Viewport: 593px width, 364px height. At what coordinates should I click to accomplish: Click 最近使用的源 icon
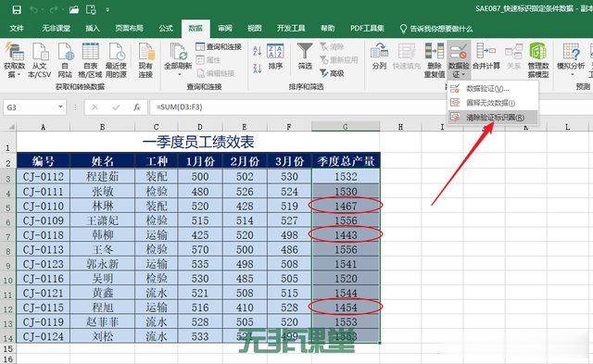click(x=116, y=60)
